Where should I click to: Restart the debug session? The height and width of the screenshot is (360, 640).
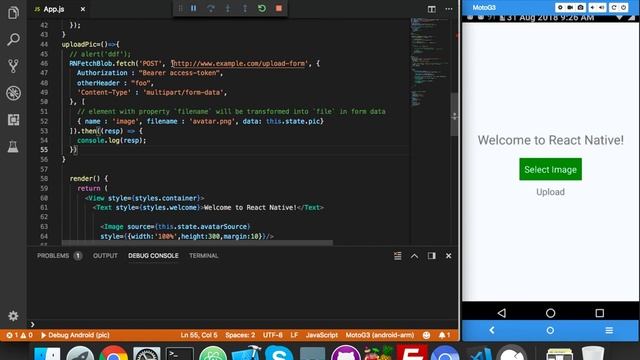pyautogui.click(x=262, y=8)
